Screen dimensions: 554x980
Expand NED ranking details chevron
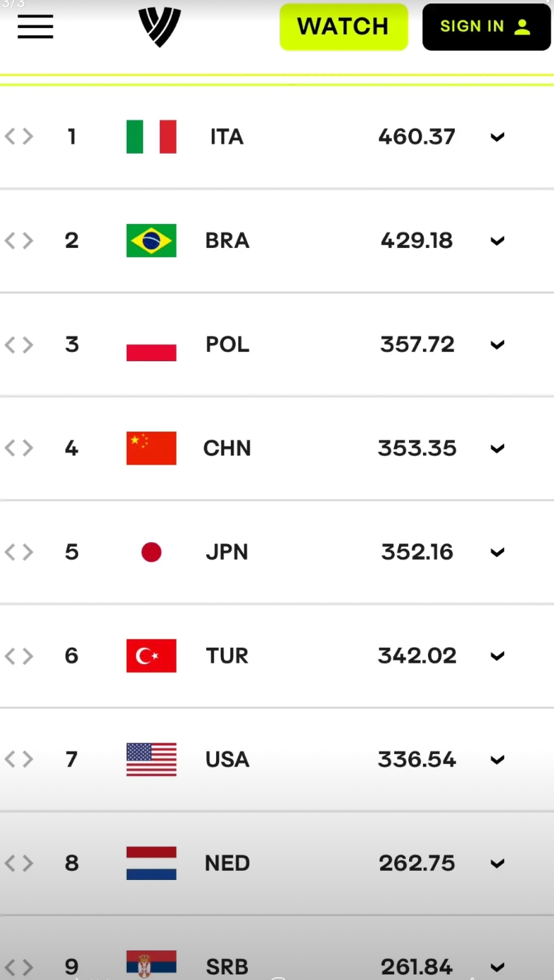click(498, 864)
